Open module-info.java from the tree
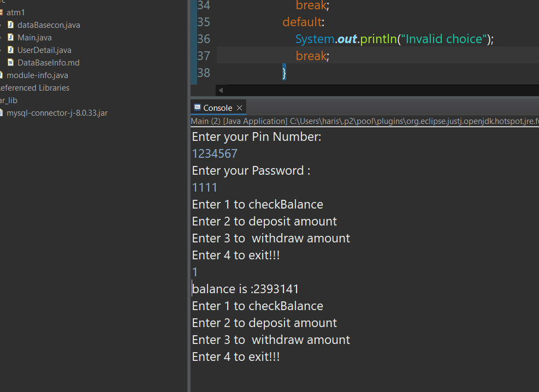The image size is (539, 392). pos(37,75)
